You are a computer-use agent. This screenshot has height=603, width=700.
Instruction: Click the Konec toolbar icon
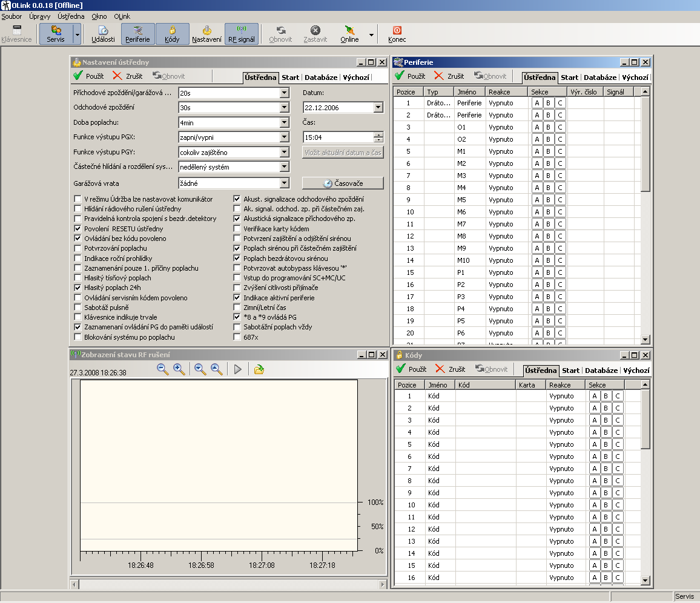click(397, 34)
